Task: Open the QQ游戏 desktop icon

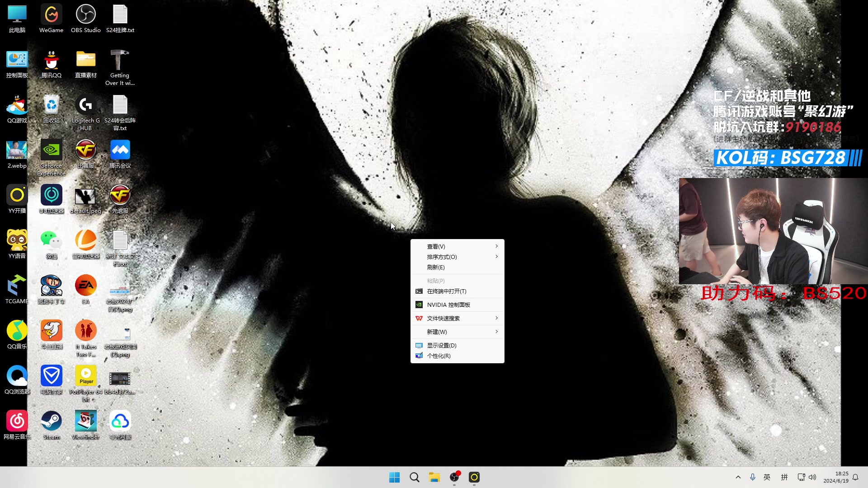Action: click(17, 109)
